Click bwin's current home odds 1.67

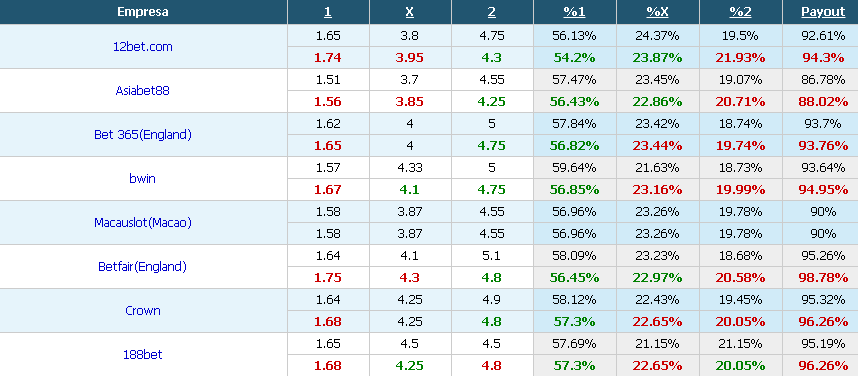(328, 189)
